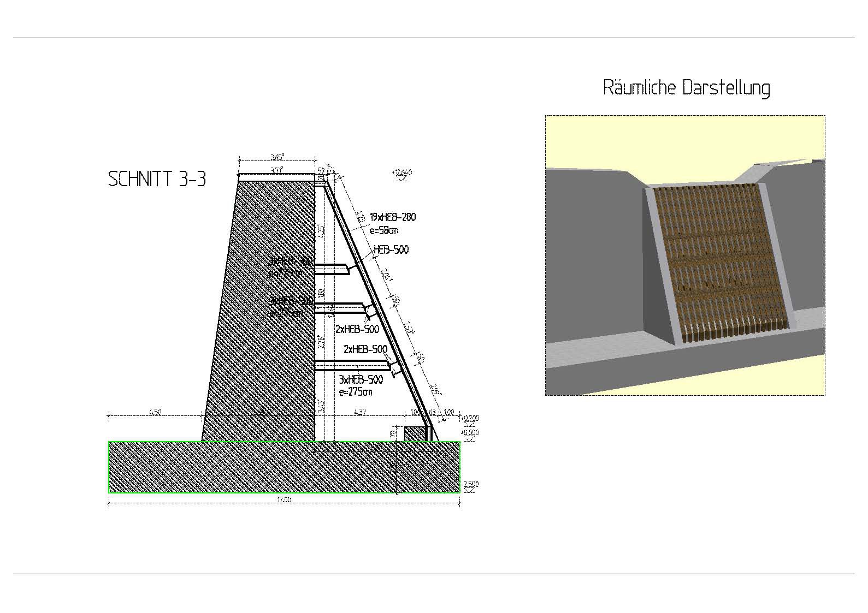Select the 4.50 dimension left of wall

click(x=155, y=412)
